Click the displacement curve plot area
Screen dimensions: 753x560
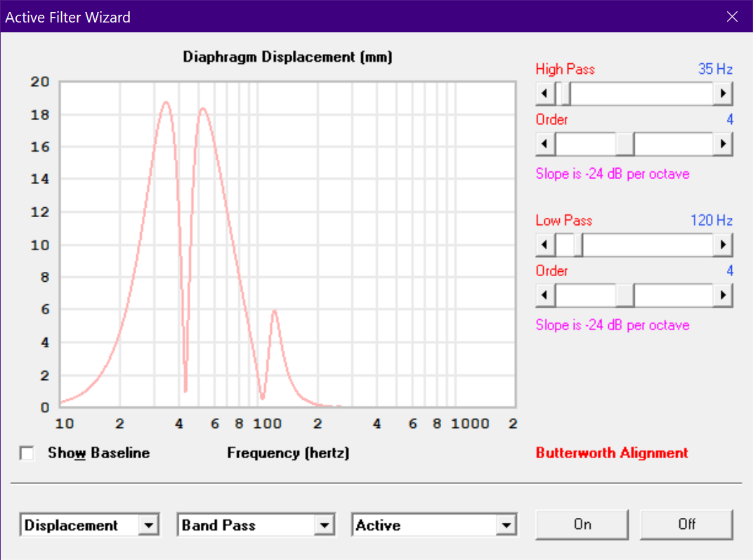click(288, 245)
